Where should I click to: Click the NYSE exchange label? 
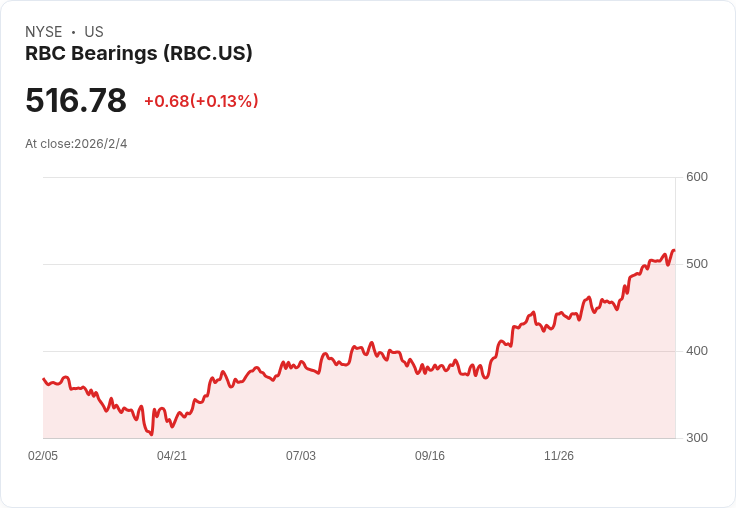click(44, 32)
